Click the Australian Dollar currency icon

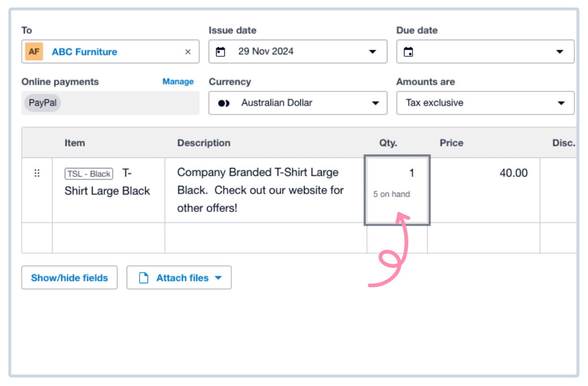pos(224,103)
